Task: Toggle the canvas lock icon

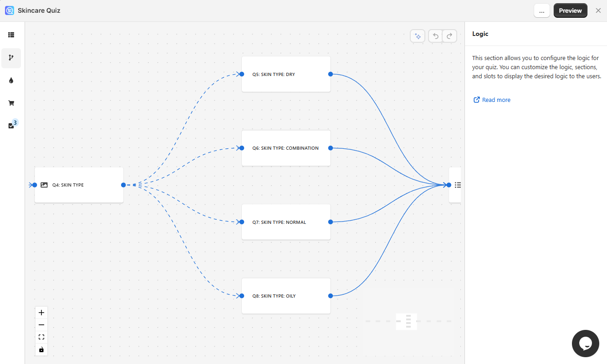Action: 41,349
